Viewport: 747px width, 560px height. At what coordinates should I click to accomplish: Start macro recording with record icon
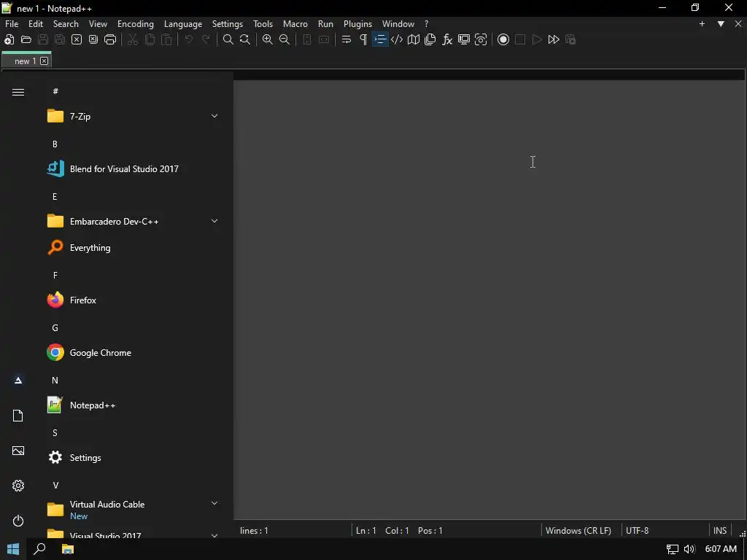coord(503,39)
